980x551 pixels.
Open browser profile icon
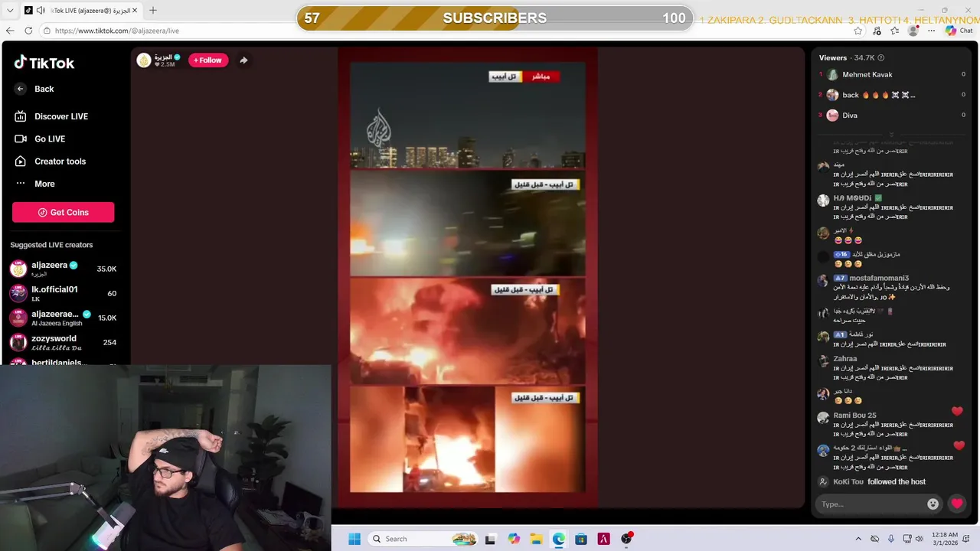913,31
